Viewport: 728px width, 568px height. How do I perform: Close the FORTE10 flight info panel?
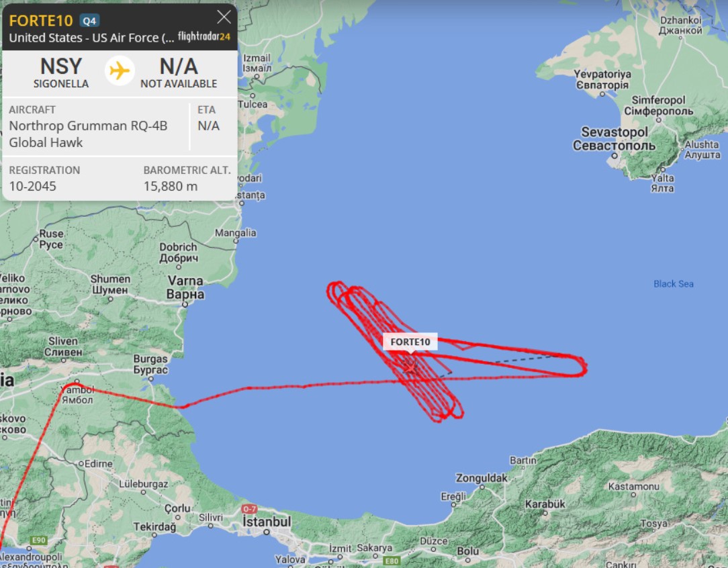tap(224, 17)
